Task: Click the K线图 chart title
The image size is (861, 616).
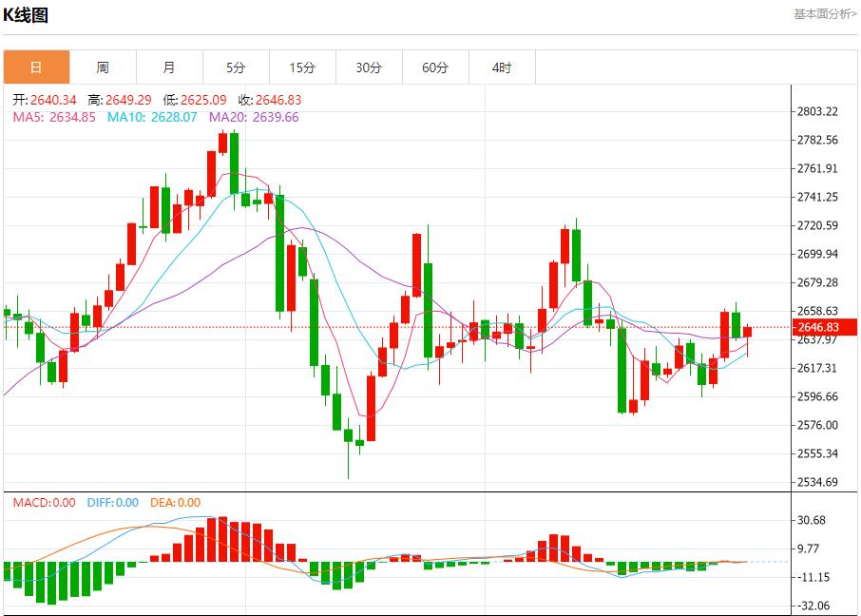Action: click(x=26, y=15)
